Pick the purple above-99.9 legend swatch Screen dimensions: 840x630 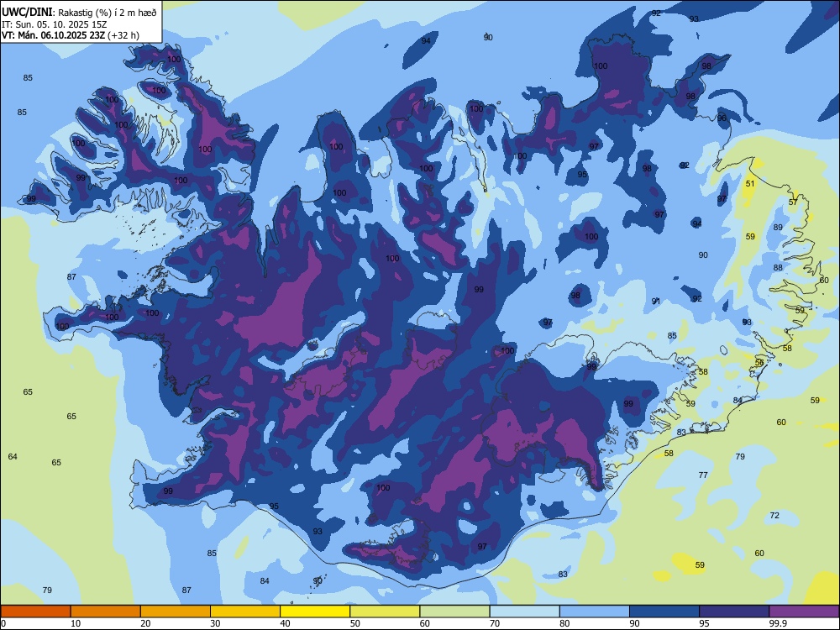[x=804, y=612]
